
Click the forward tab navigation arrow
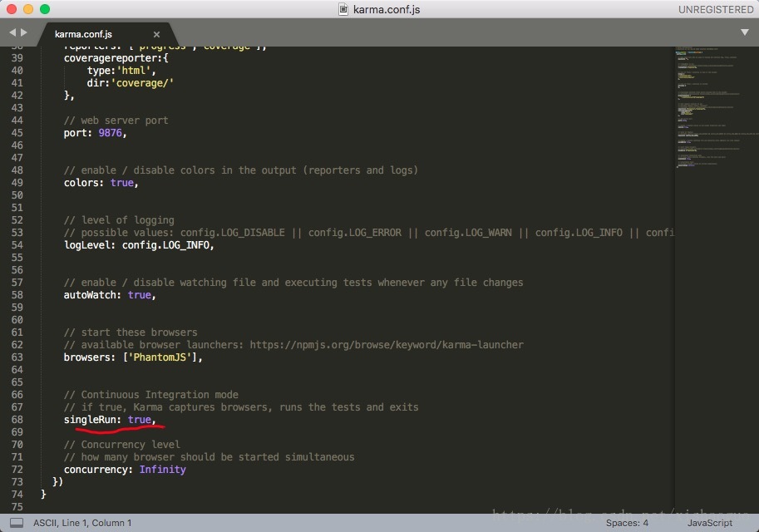click(24, 32)
